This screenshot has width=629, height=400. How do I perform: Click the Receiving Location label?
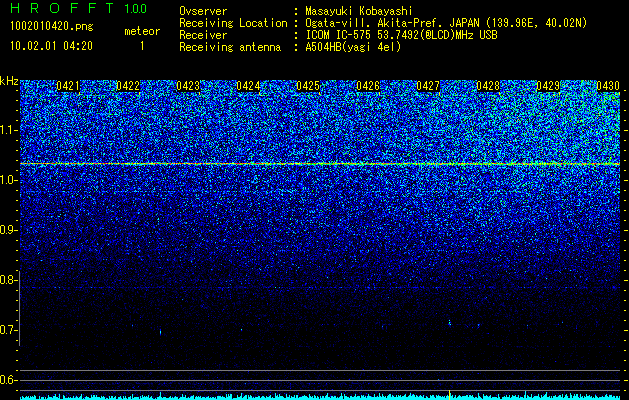tap(233, 23)
